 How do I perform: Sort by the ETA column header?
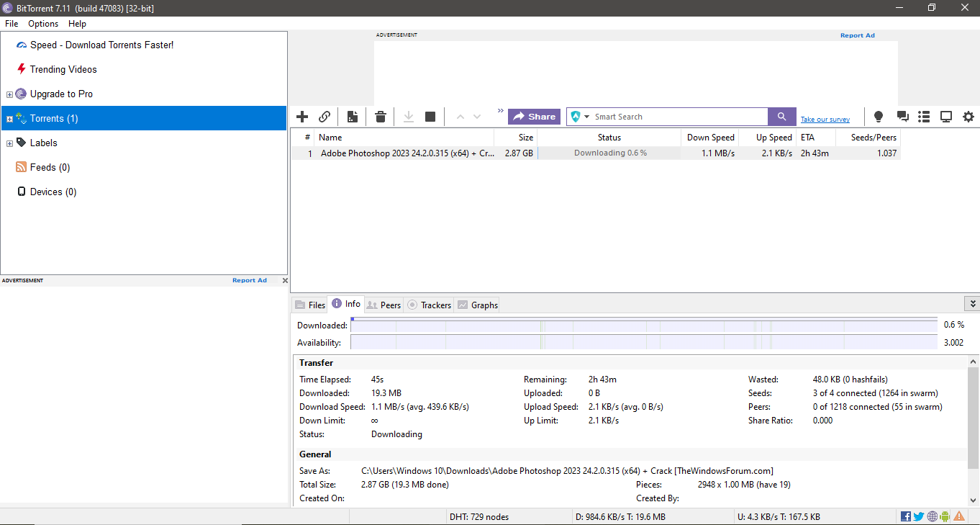click(x=817, y=138)
